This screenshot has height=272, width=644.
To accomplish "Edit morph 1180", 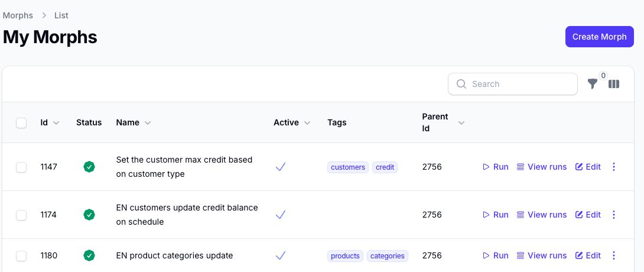I will 588,255.
